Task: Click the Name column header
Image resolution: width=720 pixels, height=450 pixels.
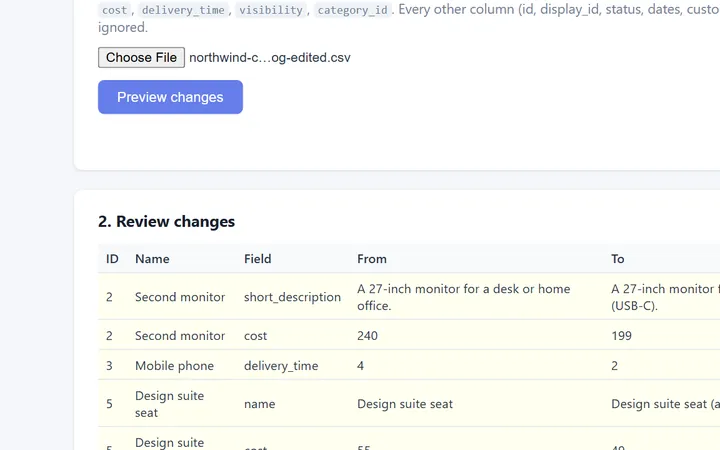Action: click(x=152, y=259)
